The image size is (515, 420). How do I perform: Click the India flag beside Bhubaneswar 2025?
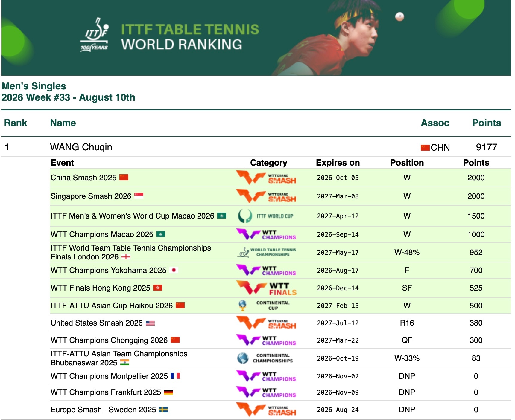pos(125,362)
